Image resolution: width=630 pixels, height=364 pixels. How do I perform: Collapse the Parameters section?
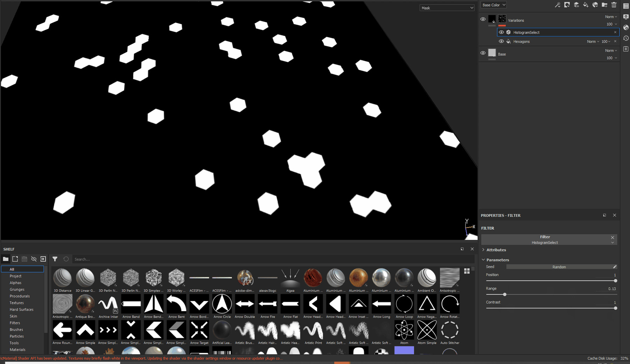pyautogui.click(x=483, y=259)
